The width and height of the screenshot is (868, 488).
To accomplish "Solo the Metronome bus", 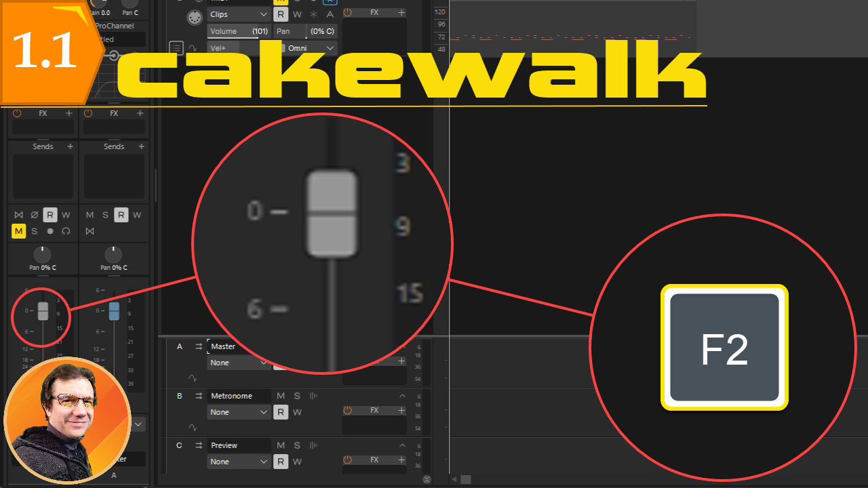I will tap(297, 396).
